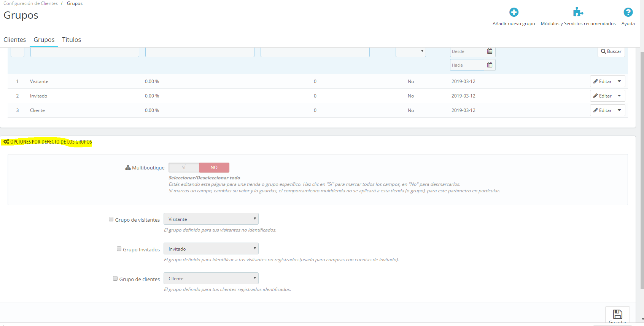The height and width of the screenshot is (326, 644).
Task: Tick the Grupo de clientes checkbox
Action: [115, 278]
